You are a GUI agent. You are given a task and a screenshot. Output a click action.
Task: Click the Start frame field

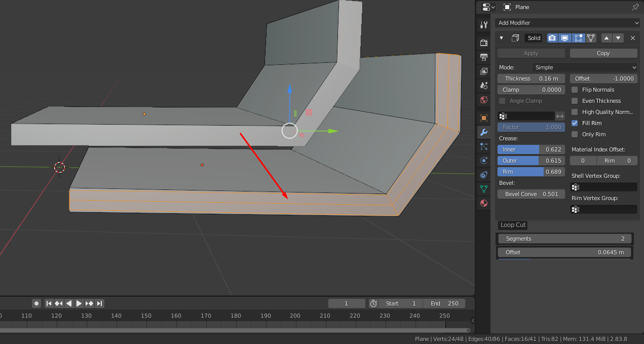pyautogui.click(x=400, y=303)
